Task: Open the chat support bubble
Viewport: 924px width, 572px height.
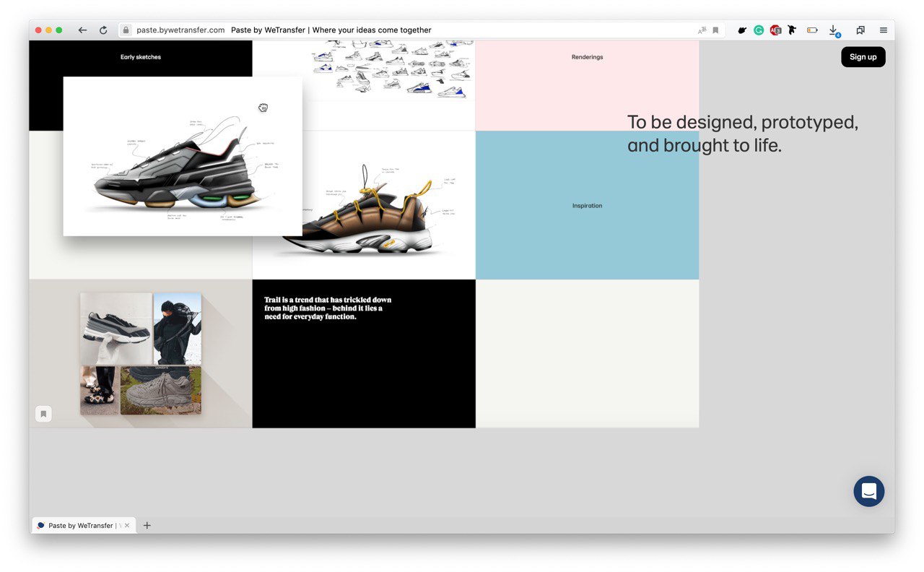Action: pos(869,492)
